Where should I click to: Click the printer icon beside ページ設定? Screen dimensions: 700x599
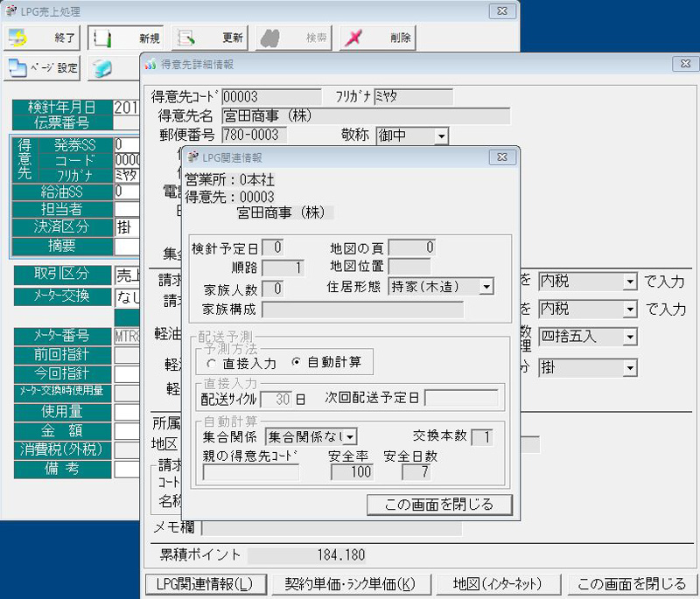point(103,68)
